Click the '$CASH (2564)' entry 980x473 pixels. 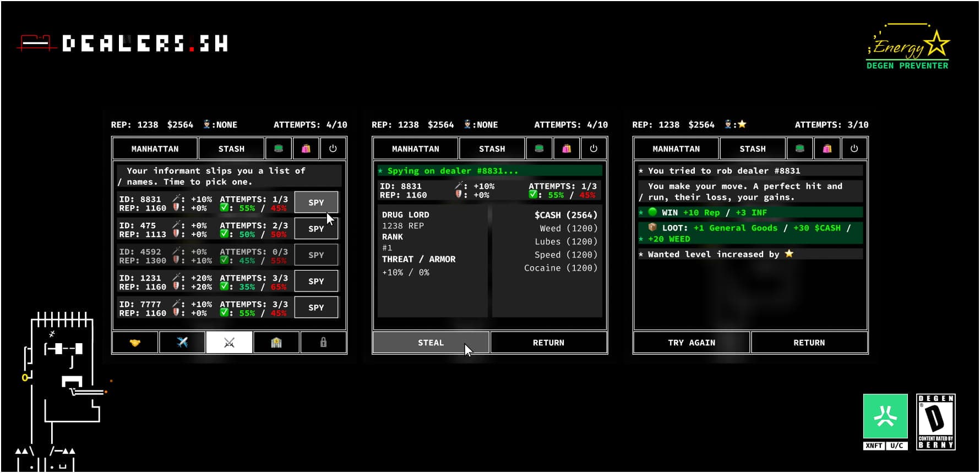pyautogui.click(x=566, y=215)
